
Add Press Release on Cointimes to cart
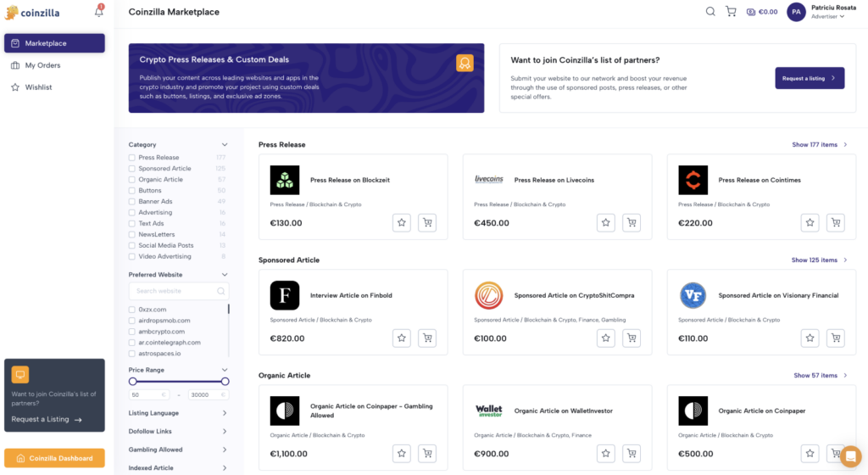coord(836,222)
